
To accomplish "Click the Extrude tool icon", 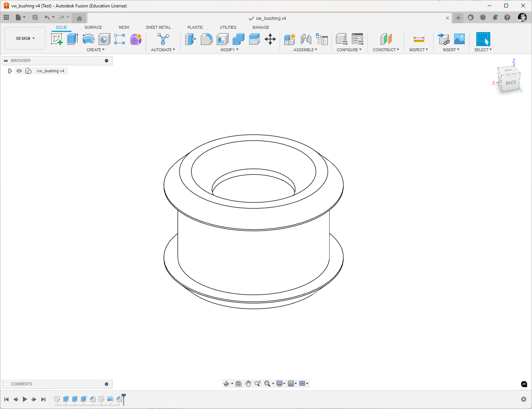I will click(72, 39).
